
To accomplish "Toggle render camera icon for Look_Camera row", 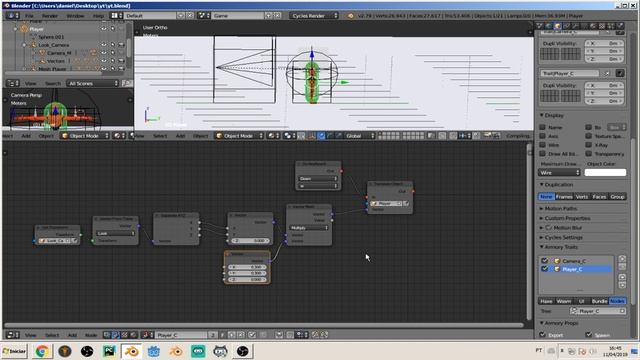I will pyautogui.click(x=121, y=45).
